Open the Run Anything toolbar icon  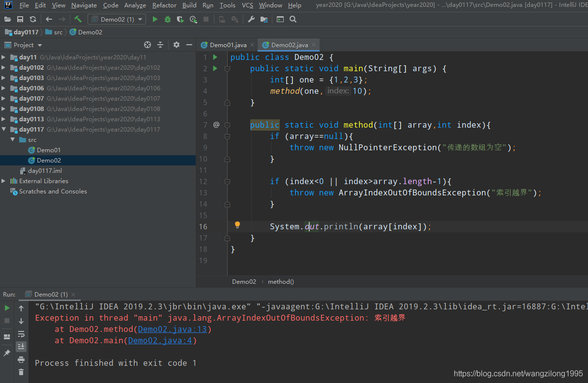point(280,19)
